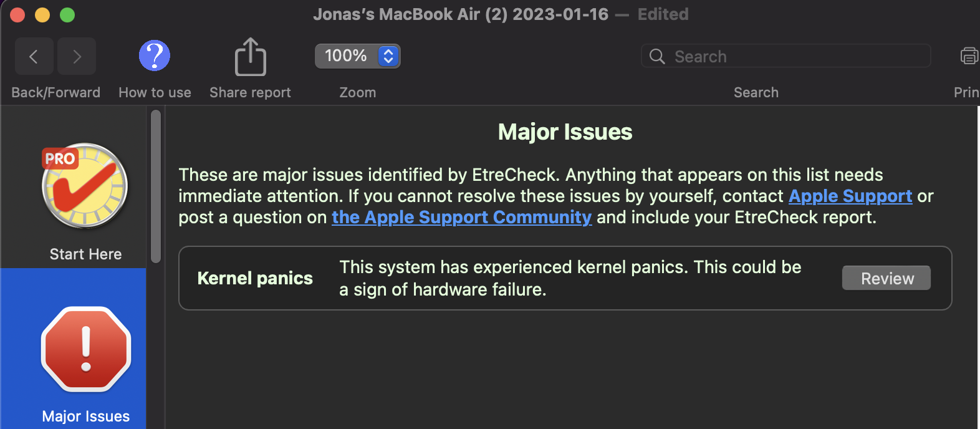980x429 pixels.
Task: Click the Share report icon
Action: point(250,57)
